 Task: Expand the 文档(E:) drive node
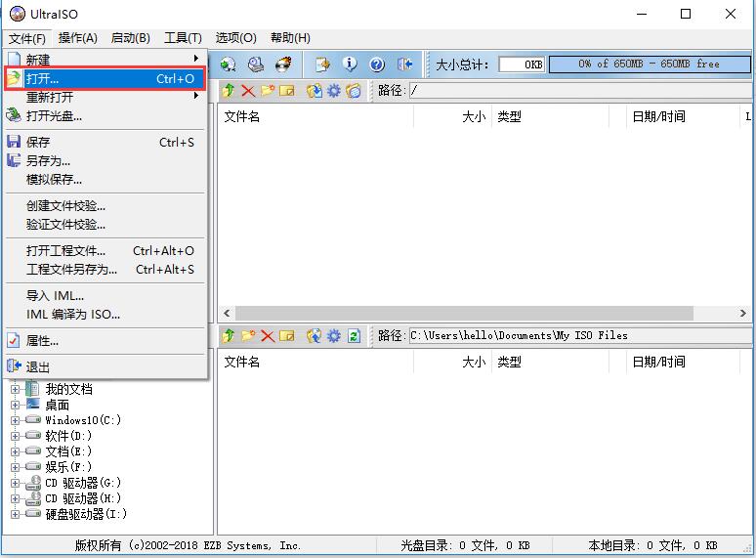click(15, 451)
